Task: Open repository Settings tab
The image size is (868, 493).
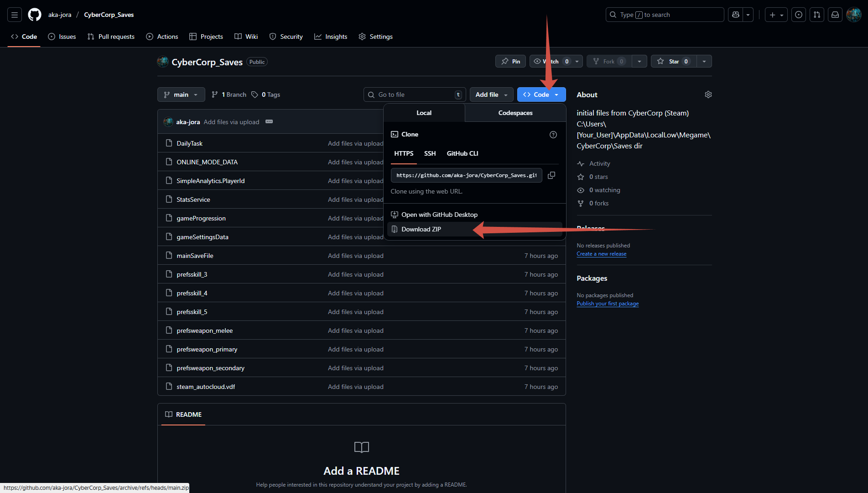Action: coord(375,37)
